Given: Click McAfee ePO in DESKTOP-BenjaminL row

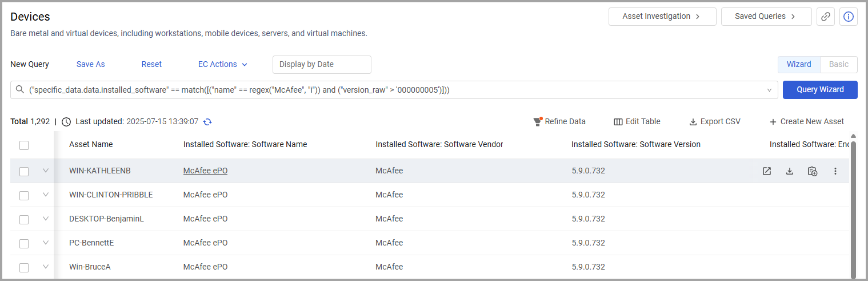Looking at the screenshot, I should [205, 219].
